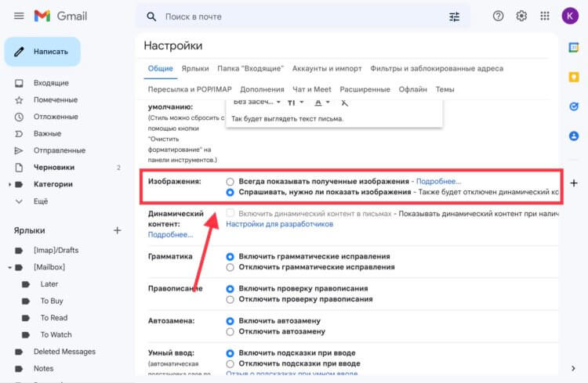The image size is (588, 383).
Task: Expand the Категории section in sidebar
Action: 9,184
